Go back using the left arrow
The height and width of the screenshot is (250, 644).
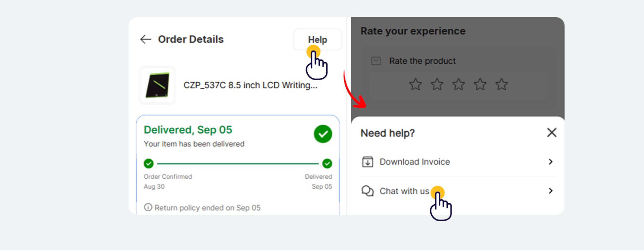click(145, 40)
